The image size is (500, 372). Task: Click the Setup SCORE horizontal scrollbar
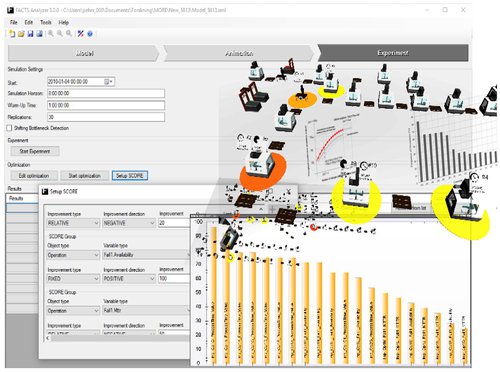(x=117, y=338)
